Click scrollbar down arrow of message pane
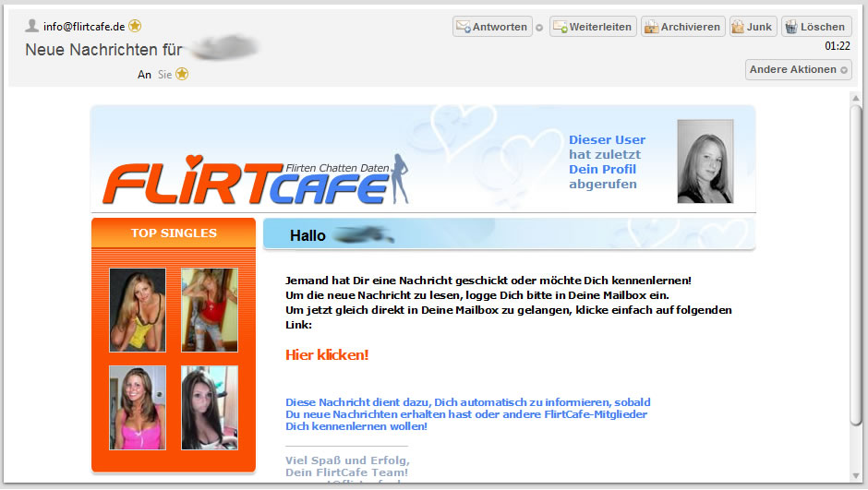 point(856,475)
